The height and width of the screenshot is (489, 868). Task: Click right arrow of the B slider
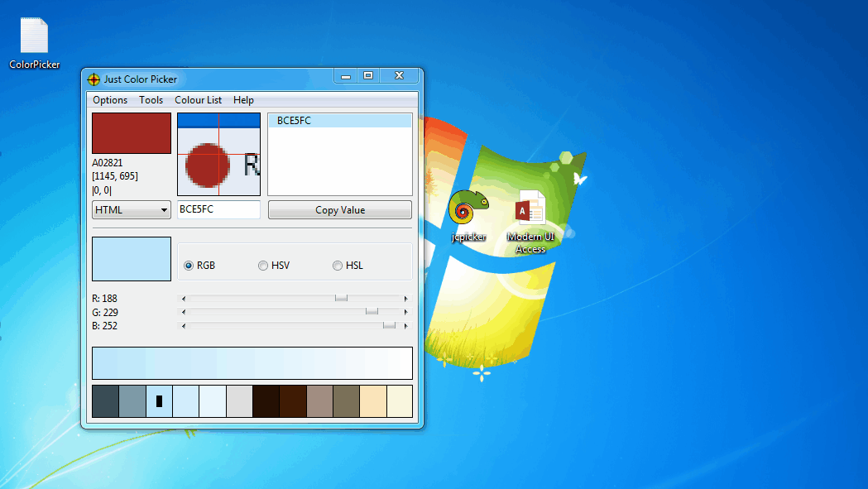coord(405,327)
